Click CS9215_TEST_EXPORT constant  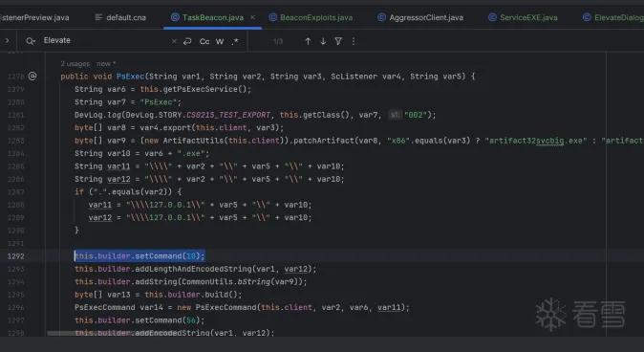[228, 115]
